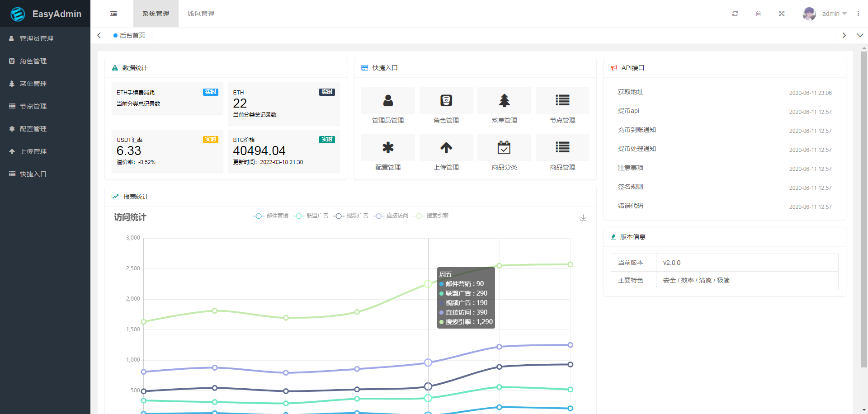Image resolution: width=868 pixels, height=414 pixels.
Task: Toggle the 直接访问 legend series
Action: click(391, 216)
